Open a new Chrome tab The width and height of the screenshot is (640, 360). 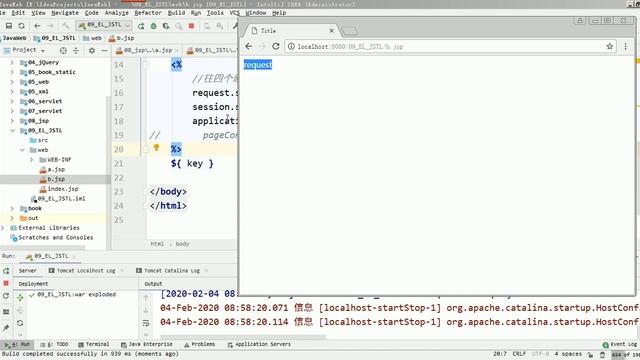click(349, 31)
